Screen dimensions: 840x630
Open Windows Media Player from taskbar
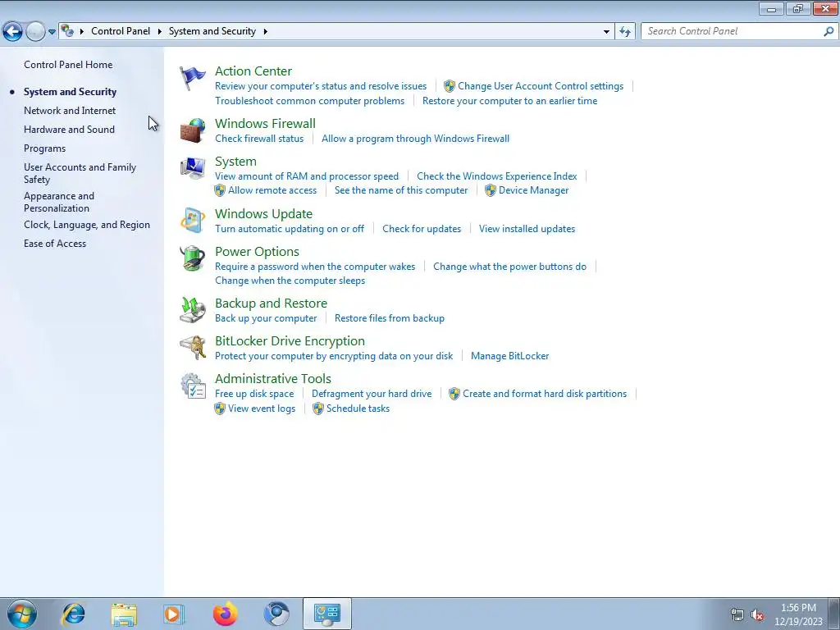pyautogui.click(x=174, y=614)
